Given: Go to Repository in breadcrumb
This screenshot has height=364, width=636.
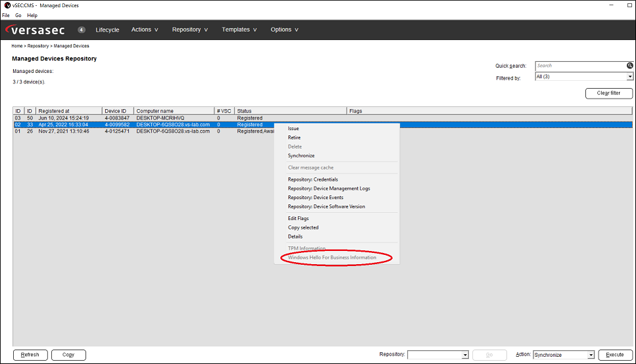Looking at the screenshot, I should 38,46.
